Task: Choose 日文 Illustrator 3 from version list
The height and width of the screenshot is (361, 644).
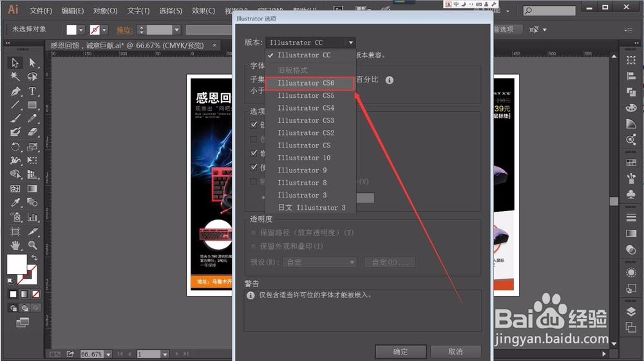Action: [x=310, y=208]
